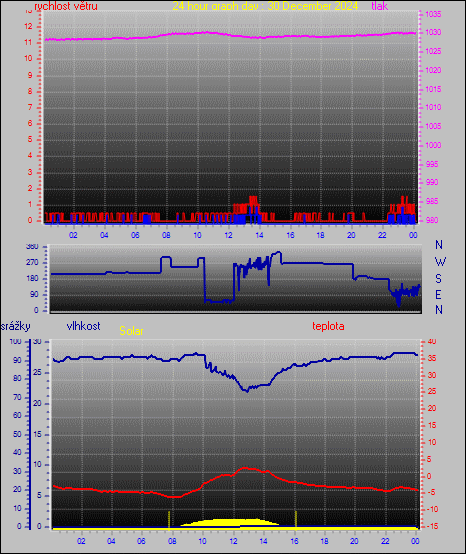
Task: Click the 270 value on direction axis
Action: [x=32, y=263]
